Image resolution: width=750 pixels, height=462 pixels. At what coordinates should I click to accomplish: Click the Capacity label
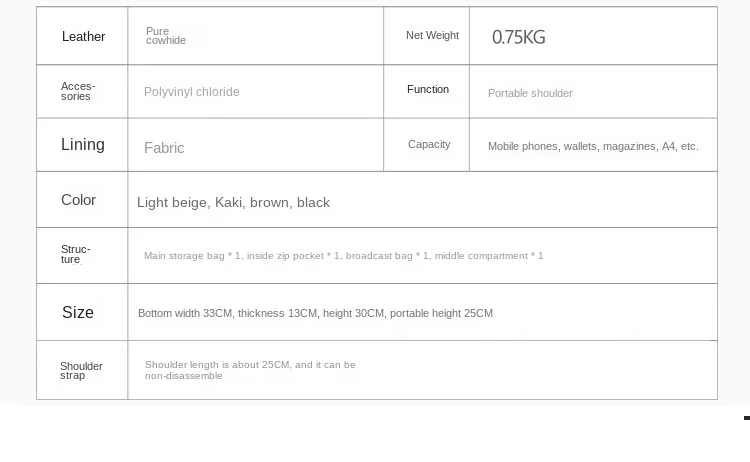pyautogui.click(x=429, y=144)
